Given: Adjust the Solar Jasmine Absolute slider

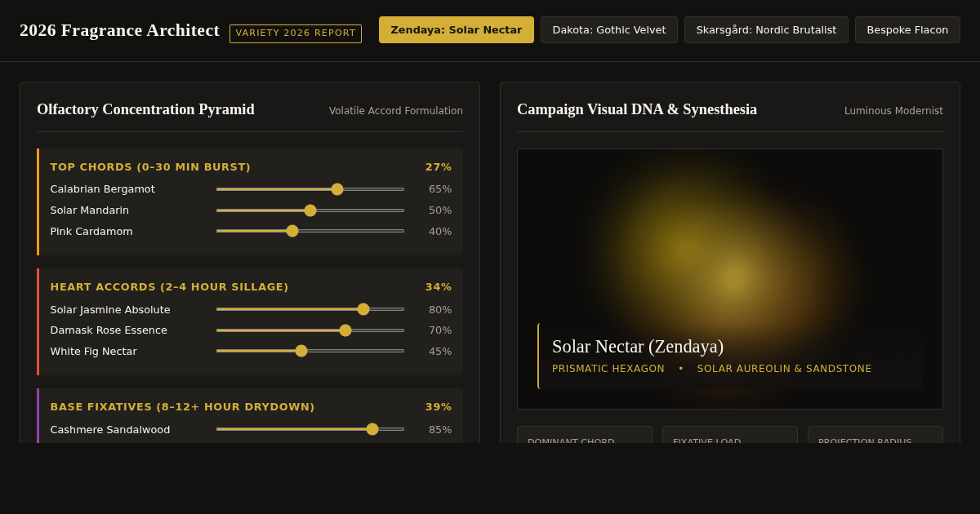Looking at the screenshot, I should 310,309.
